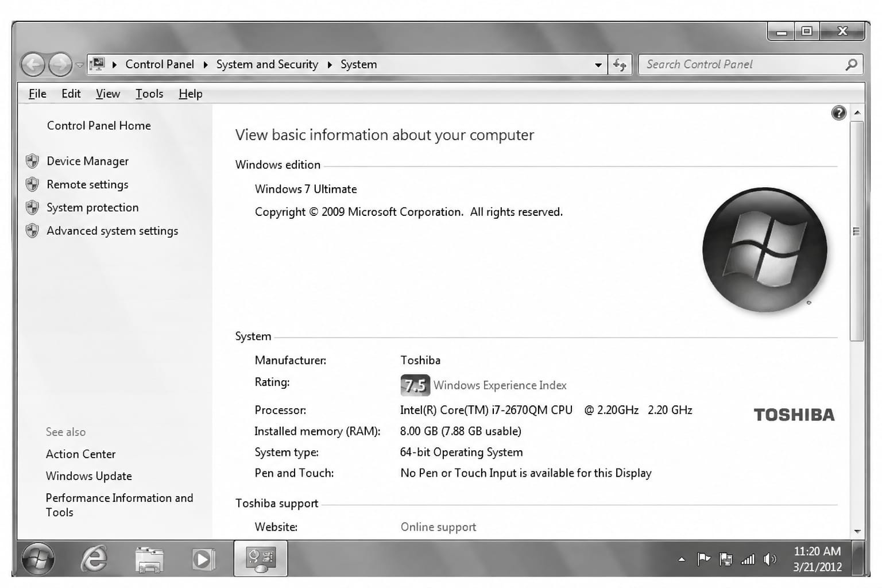The width and height of the screenshot is (882, 588).
Task: Maximize the System window
Action: 807,32
